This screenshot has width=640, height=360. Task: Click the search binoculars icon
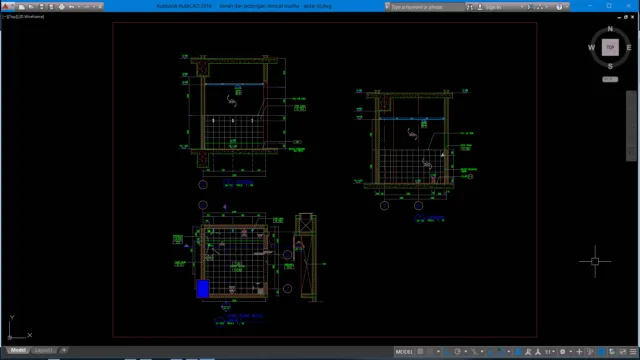tap(470, 7)
